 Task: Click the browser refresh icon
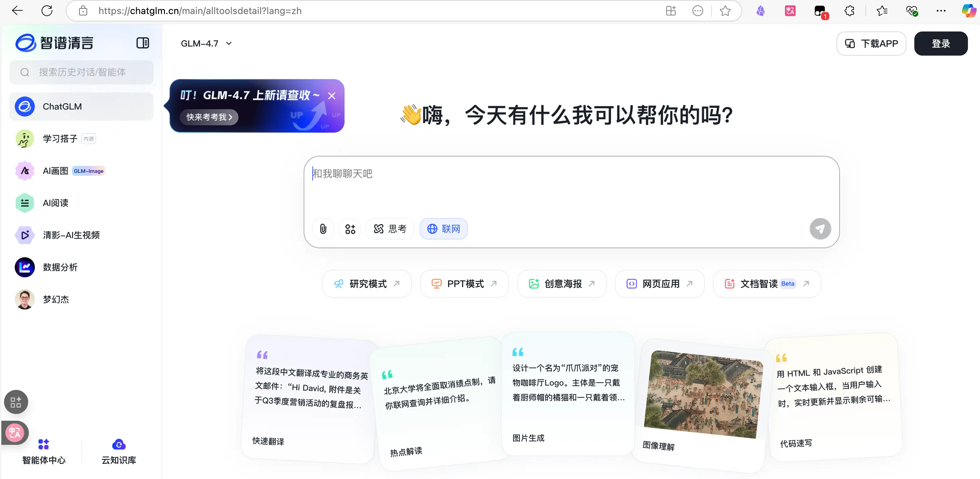(x=47, y=11)
